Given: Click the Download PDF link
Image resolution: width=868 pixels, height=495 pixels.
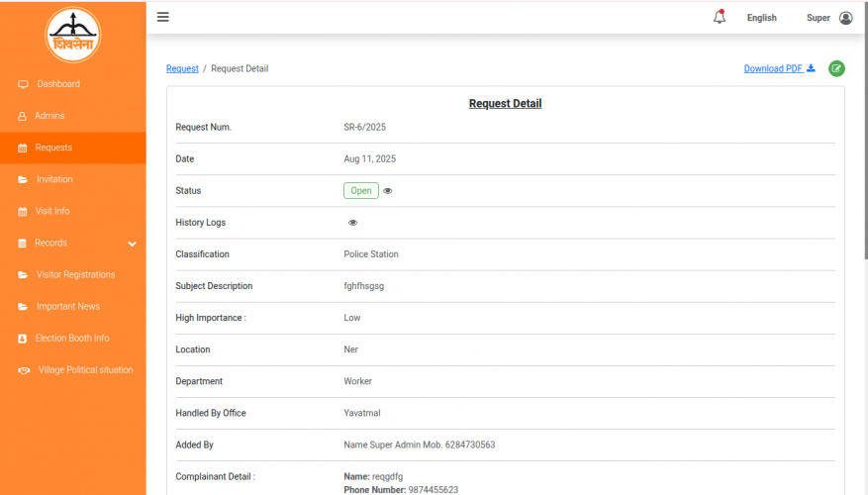Looking at the screenshot, I should point(773,68).
